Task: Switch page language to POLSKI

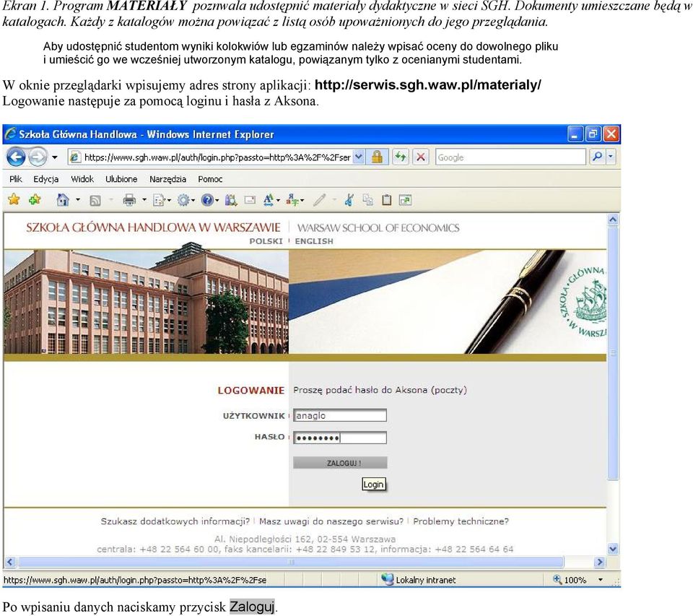Action: 266,241
